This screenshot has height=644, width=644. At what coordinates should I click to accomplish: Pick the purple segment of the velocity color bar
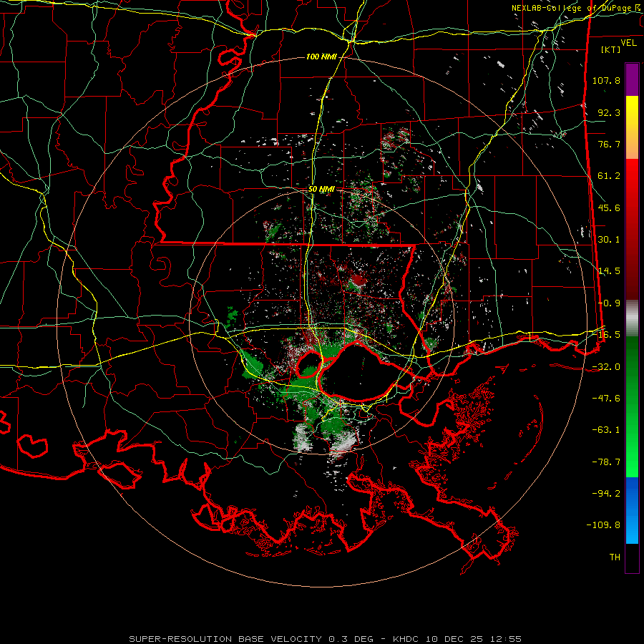(x=632, y=79)
